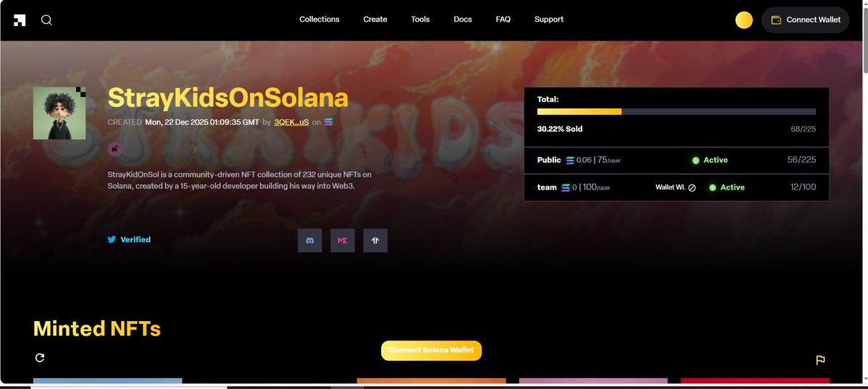
Task: Click the '30.22% Sold' text
Action: coord(560,129)
